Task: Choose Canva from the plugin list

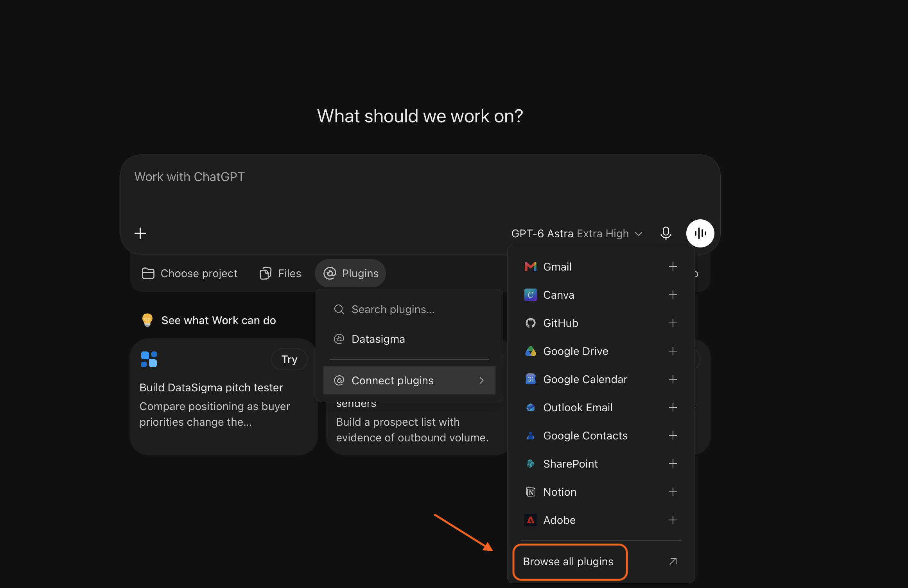Action: click(601, 295)
